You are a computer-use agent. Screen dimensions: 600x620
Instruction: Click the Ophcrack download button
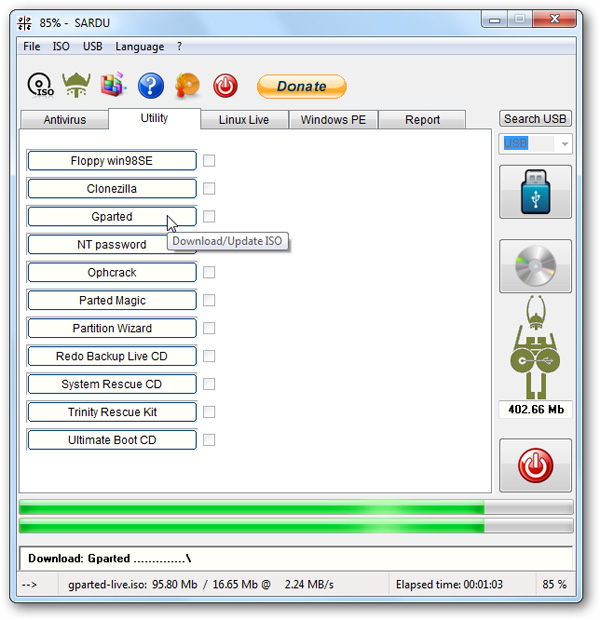point(112,272)
